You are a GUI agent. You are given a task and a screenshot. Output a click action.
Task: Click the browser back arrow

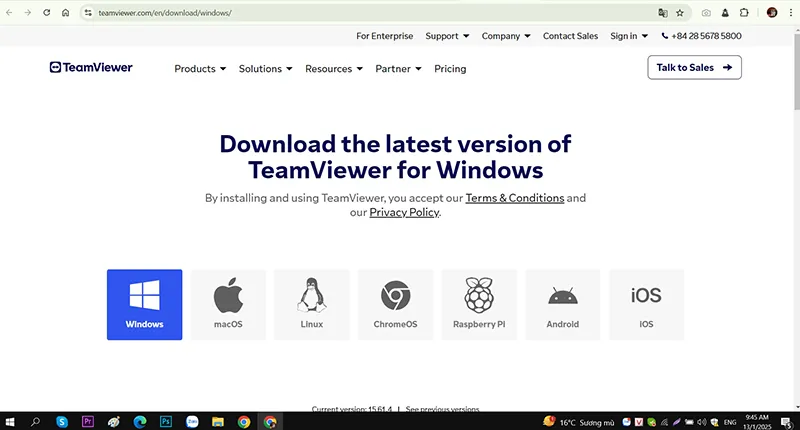point(9,13)
